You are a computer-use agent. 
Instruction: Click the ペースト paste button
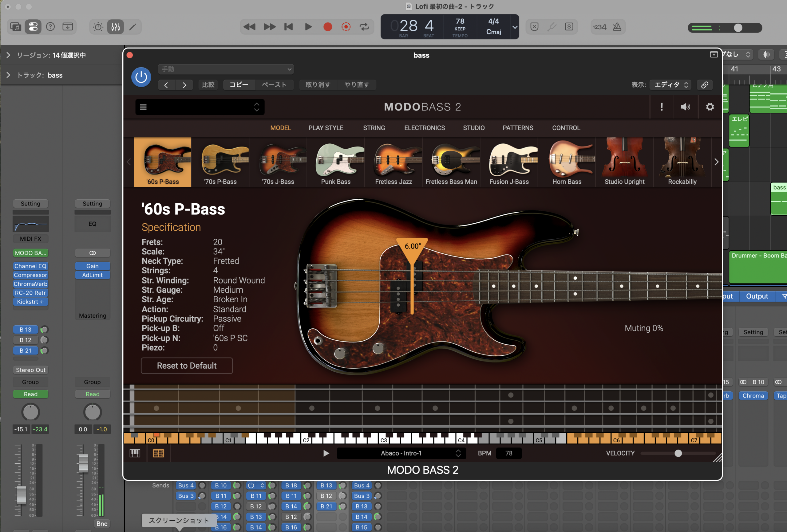(x=274, y=84)
